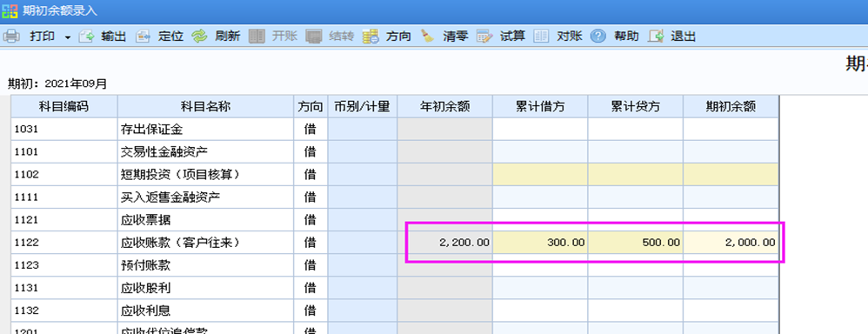The width and height of the screenshot is (868, 334).
Task: Click the 2,000.00 期初余额 cell
Action: click(x=731, y=242)
